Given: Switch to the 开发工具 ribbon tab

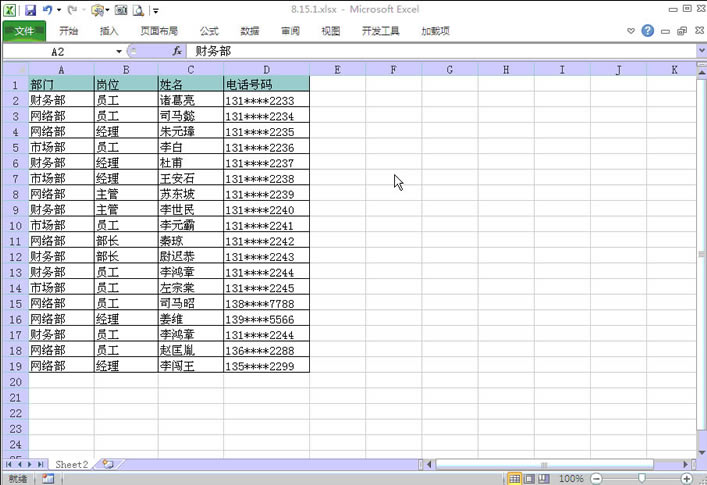Looking at the screenshot, I should tap(381, 31).
